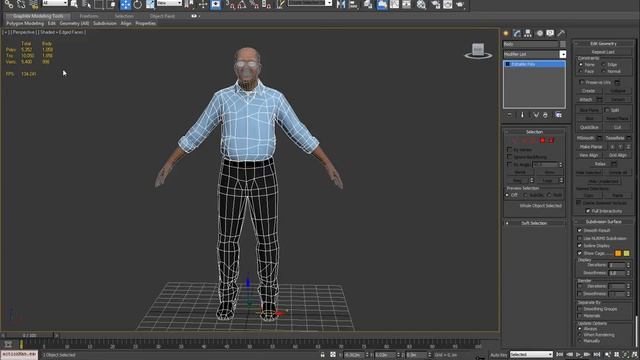Select the Edge constraint radio button
Image resolution: width=640 pixels, height=360 pixels.
click(x=604, y=64)
